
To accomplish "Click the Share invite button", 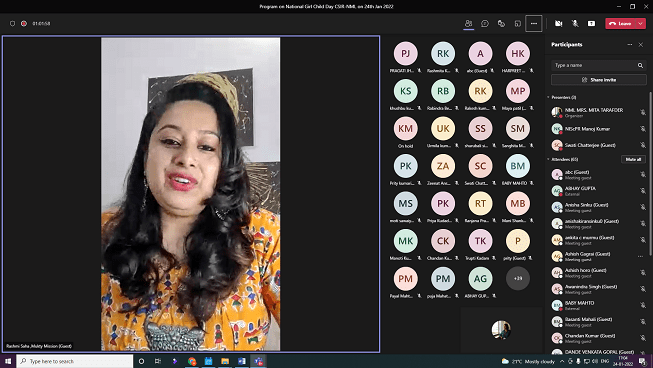I will click(599, 80).
